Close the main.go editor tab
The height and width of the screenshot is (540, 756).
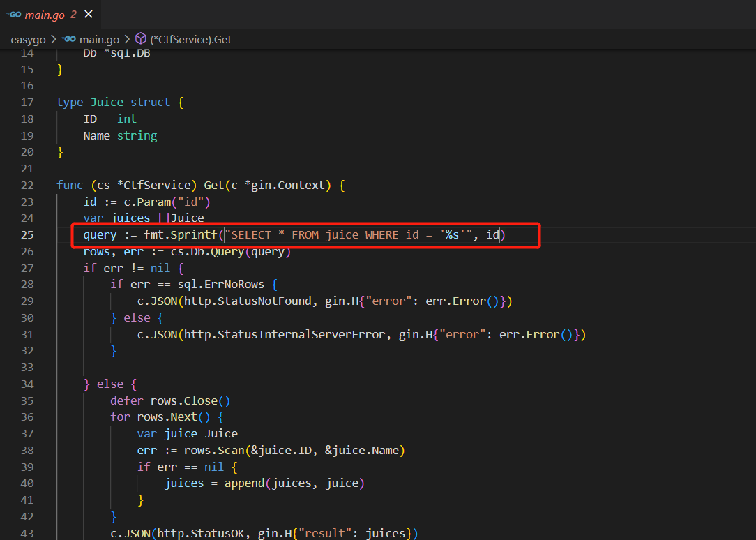(x=88, y=15)
